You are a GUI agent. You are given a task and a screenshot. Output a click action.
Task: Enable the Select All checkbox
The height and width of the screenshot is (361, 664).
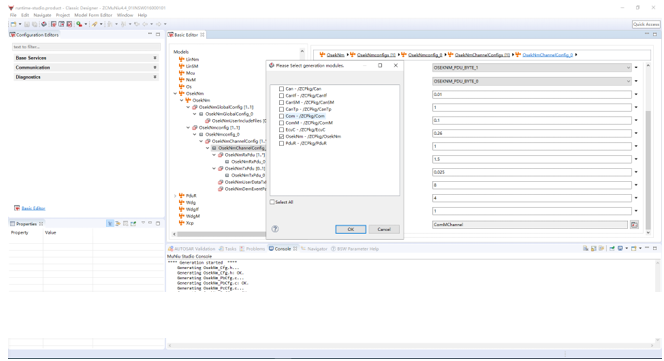(272, 202)
